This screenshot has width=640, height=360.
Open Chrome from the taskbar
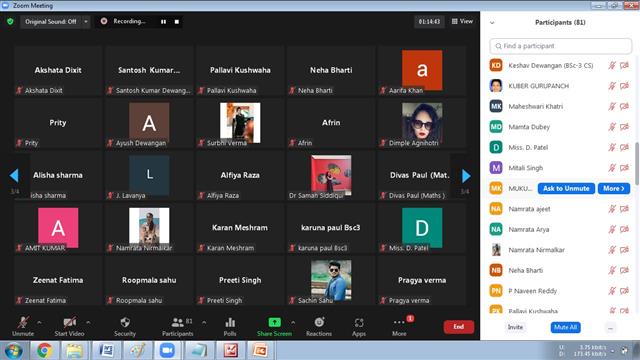[x=44, y=351]
